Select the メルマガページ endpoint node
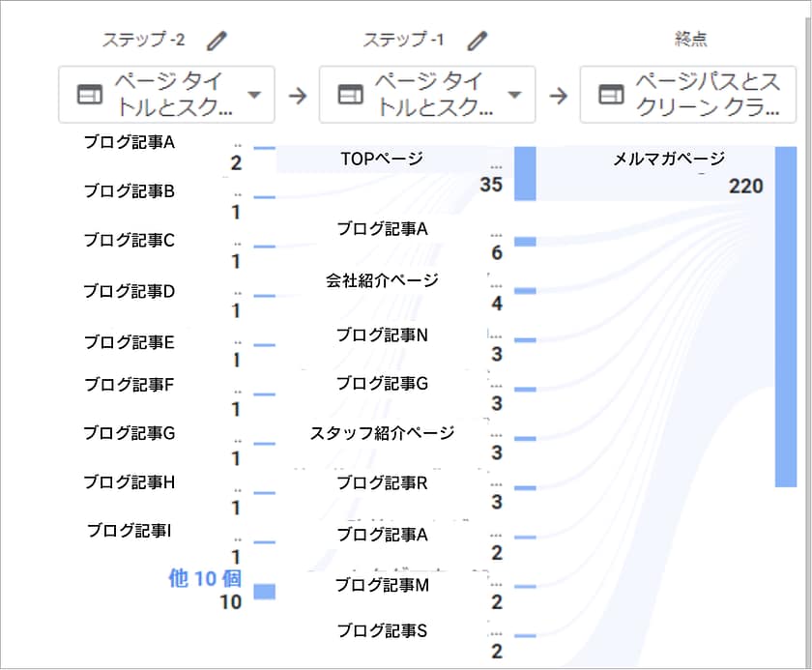Viewport: 812px width, 670px height. pos(668,160)
